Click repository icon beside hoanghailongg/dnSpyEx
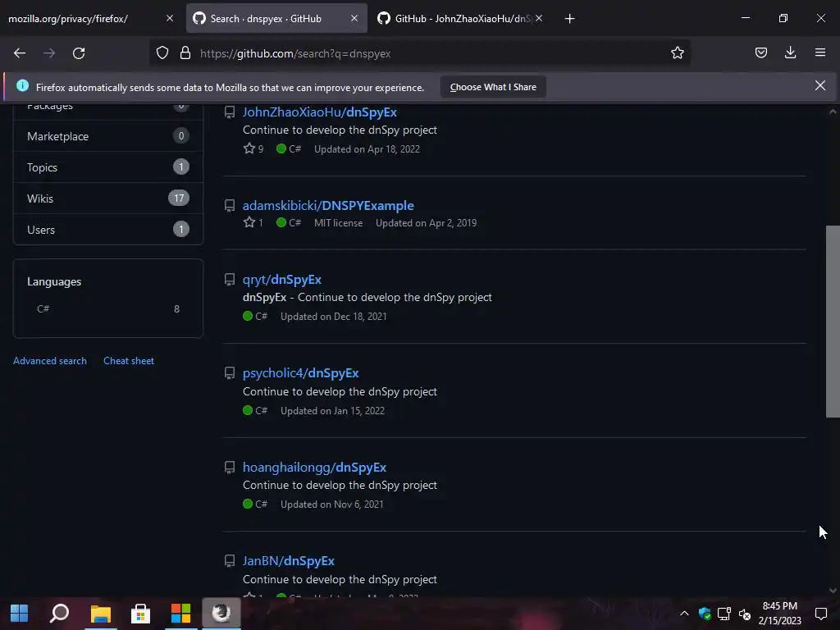This screenshot has width=840, height=630. [230, 467]
